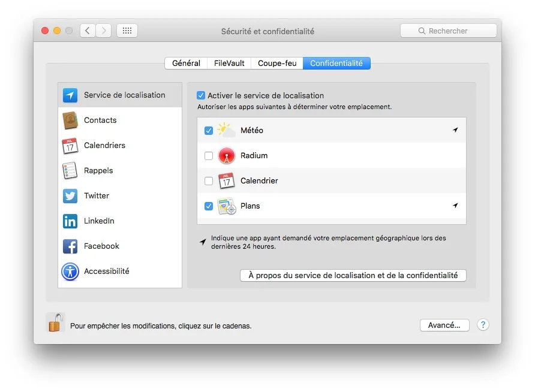The height and width of the screenshot is (392, 535).
Task: Select the Calendriers sidebar icon
Action: click(x=70, y=145)
